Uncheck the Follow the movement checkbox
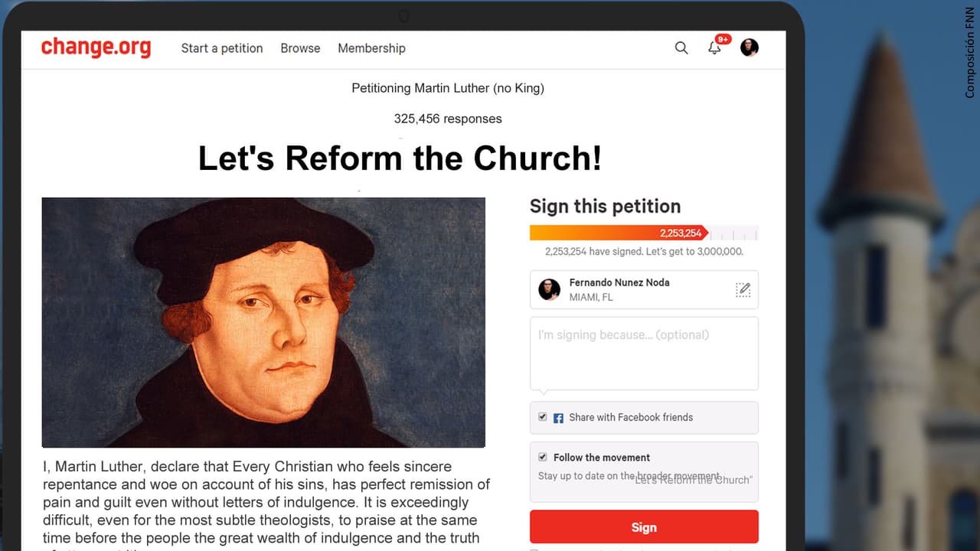This screenshot has width=980, height=551. pyautogui.click(x=543, y=457)
